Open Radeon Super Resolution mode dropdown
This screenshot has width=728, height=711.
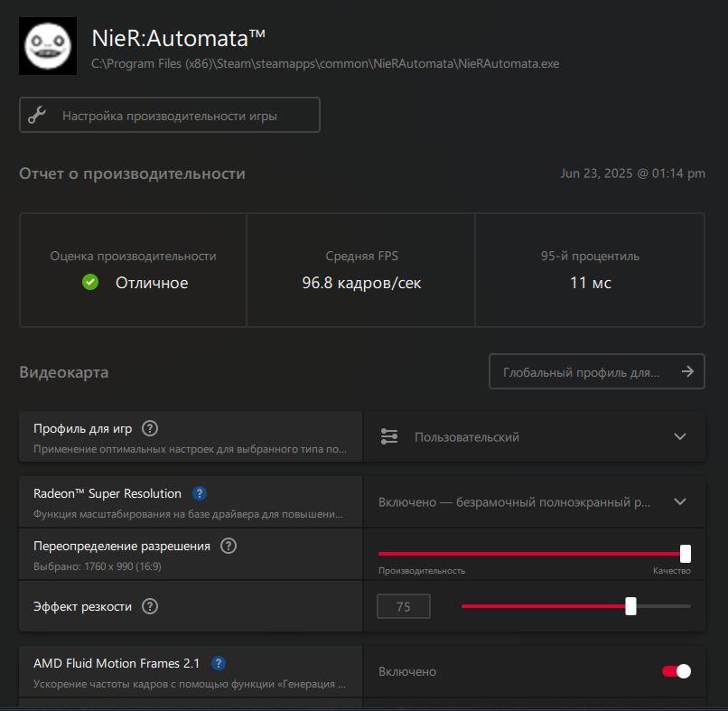[534, 501]
